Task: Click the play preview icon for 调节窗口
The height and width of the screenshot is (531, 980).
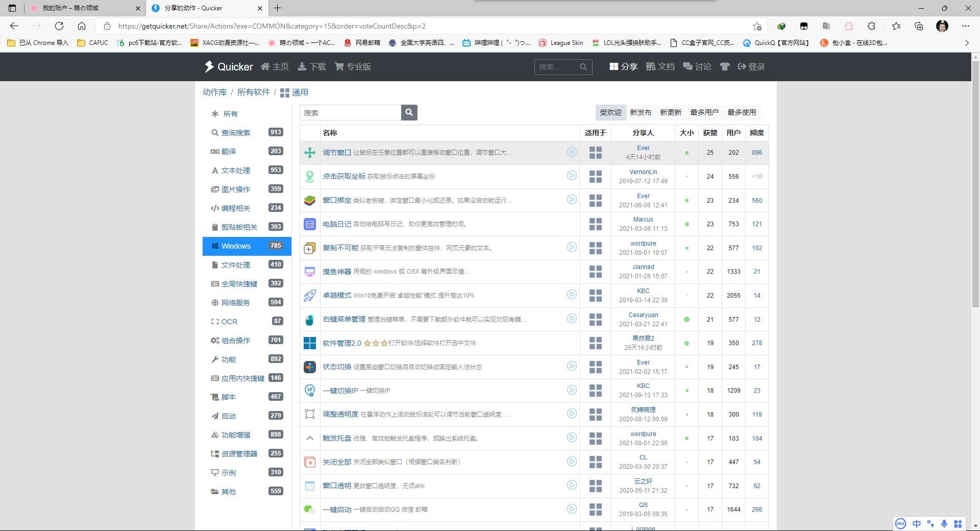Action: coord(571,152)
